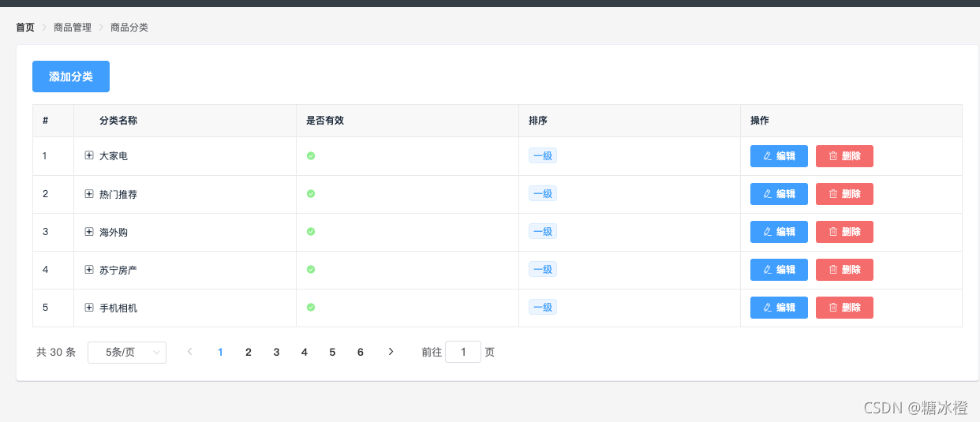Click the 是否有效 column header
Image resolution: width=980 pixels, height=422 pixels.
325,121
